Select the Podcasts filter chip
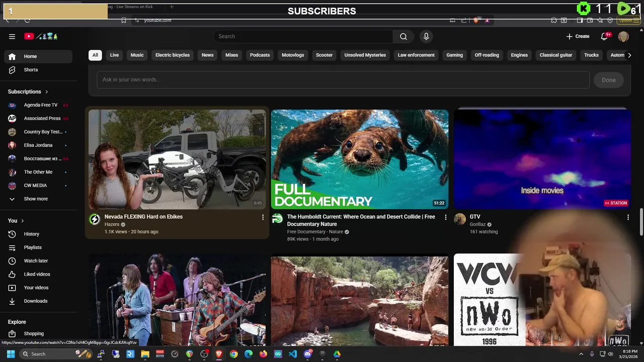The height and width of the screenshot is (362, 644). point(260,55)
